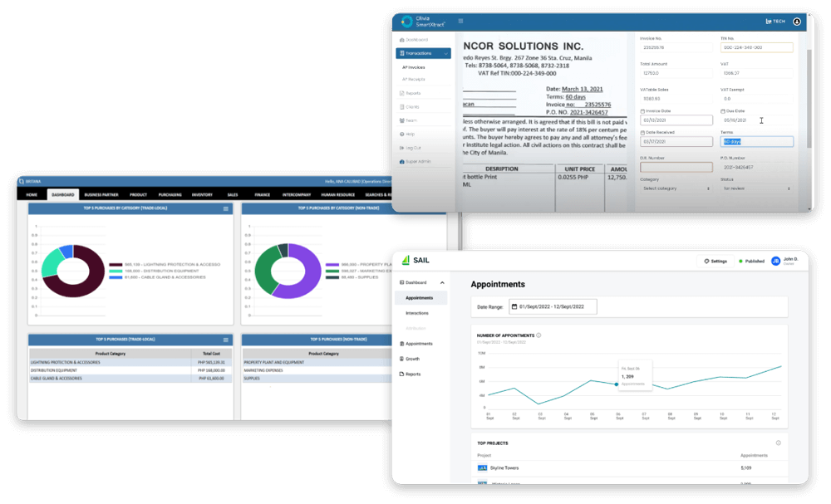Click the SAIL logo
Viewport: 831px width, 504px height.
[x=415, y=261]
